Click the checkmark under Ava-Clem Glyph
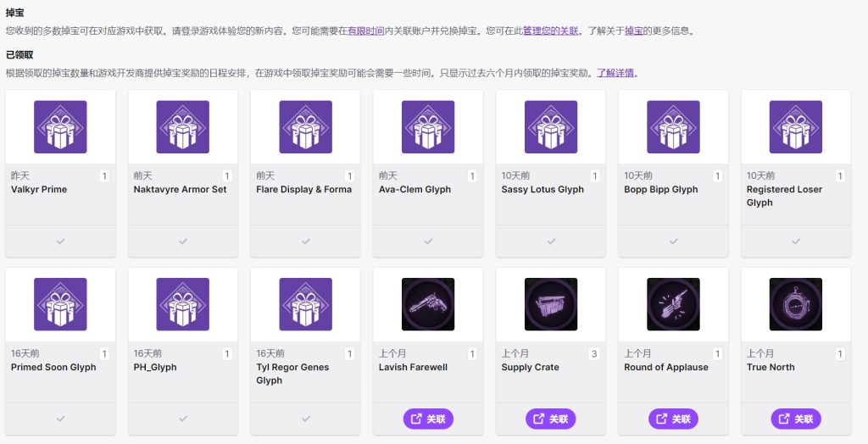This screenshot has height=444, width=868. (x=428, y=241)
